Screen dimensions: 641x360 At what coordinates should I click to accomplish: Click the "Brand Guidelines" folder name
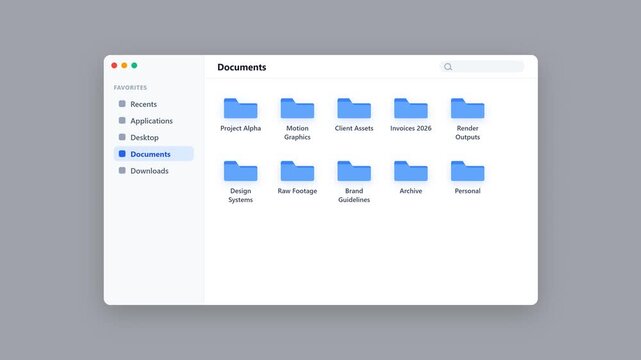(x=354, y=195)
